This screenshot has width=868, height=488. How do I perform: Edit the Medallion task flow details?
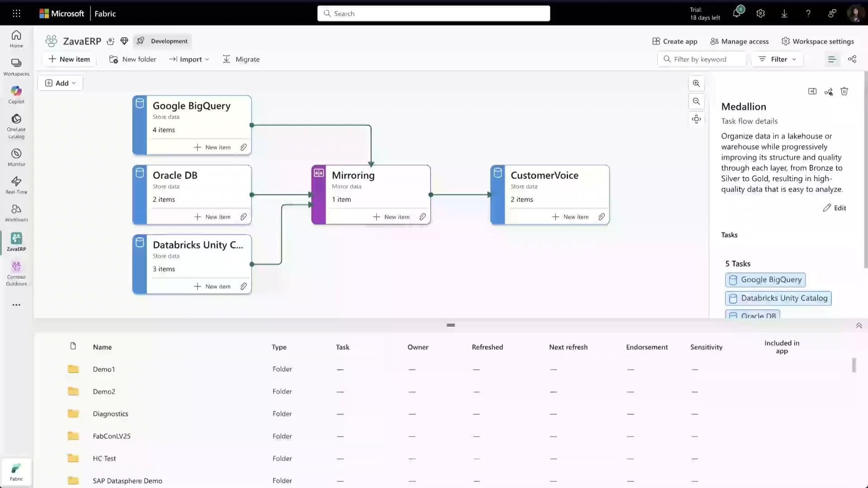click(835, 208)
